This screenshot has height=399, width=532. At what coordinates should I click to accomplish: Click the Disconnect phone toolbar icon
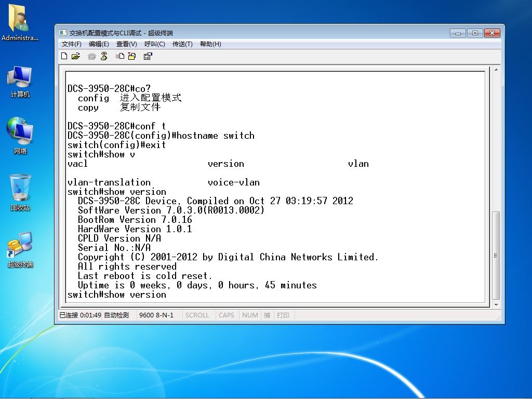(104, 56)
